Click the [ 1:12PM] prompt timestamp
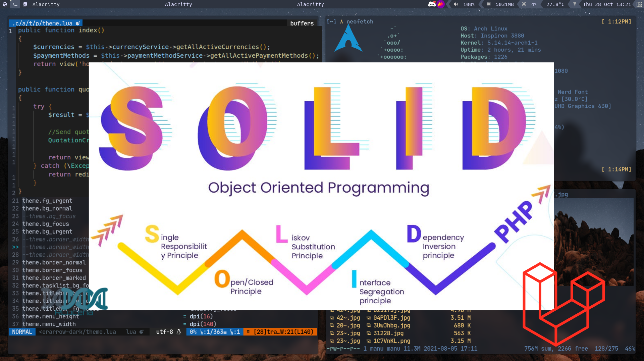Viewport: 644px width, 361px height. click(x=616, y=21)
